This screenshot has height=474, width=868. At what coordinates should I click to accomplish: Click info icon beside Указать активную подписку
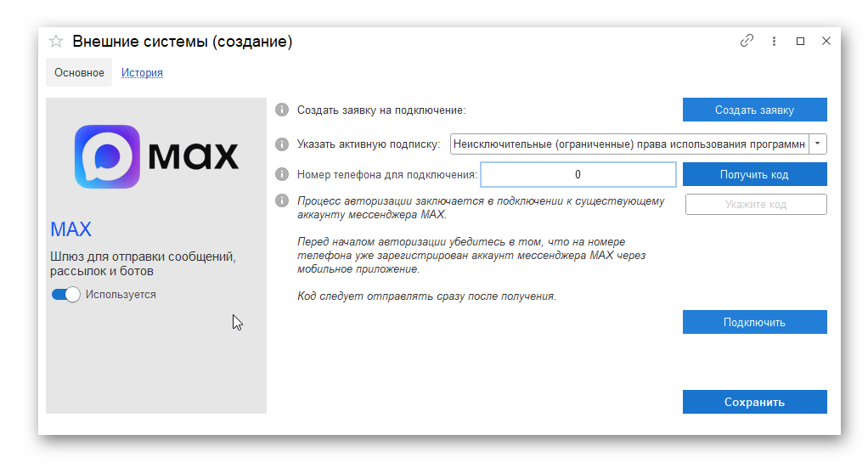pos(282,144)
